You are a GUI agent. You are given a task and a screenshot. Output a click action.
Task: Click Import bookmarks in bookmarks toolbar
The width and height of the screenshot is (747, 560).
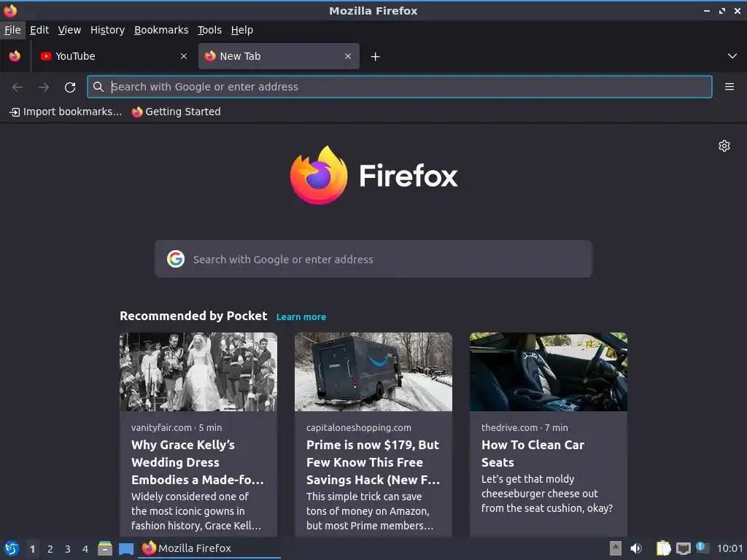coord(66,112)
